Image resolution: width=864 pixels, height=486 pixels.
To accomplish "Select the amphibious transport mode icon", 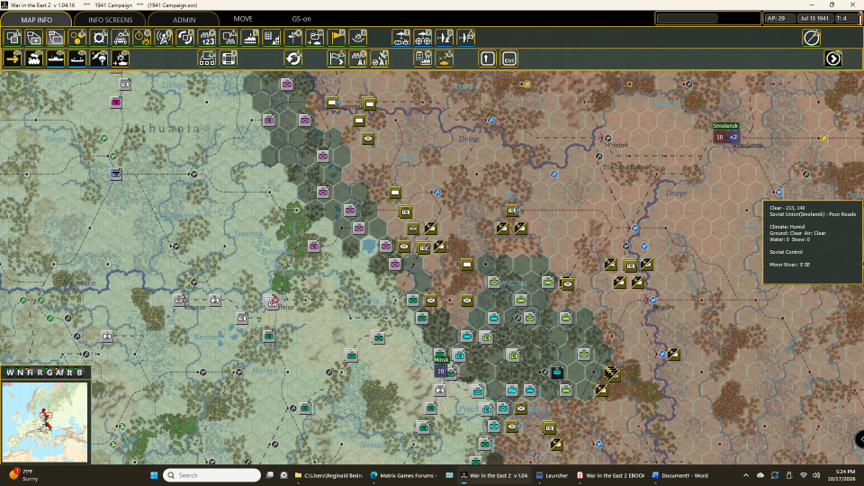I will (x=77, y=58).
